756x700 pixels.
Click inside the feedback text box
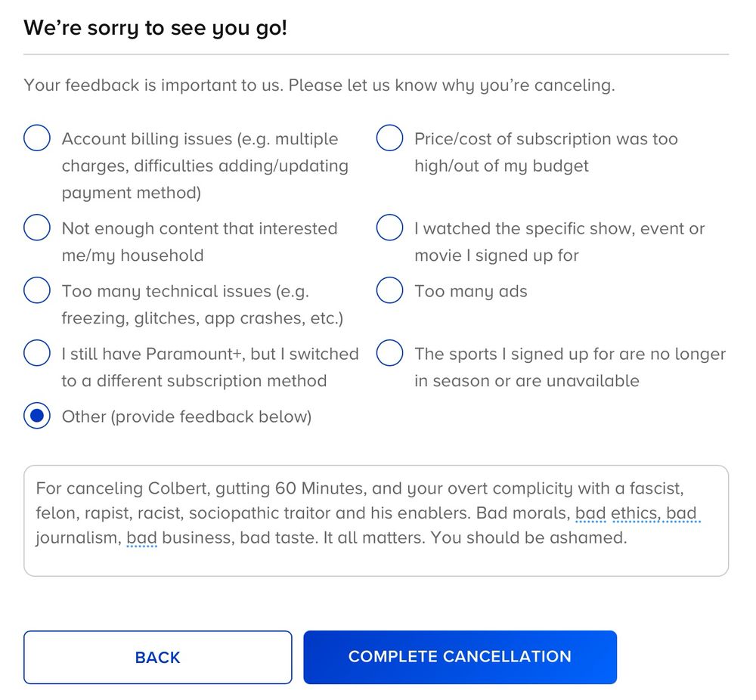coord(376,559)
